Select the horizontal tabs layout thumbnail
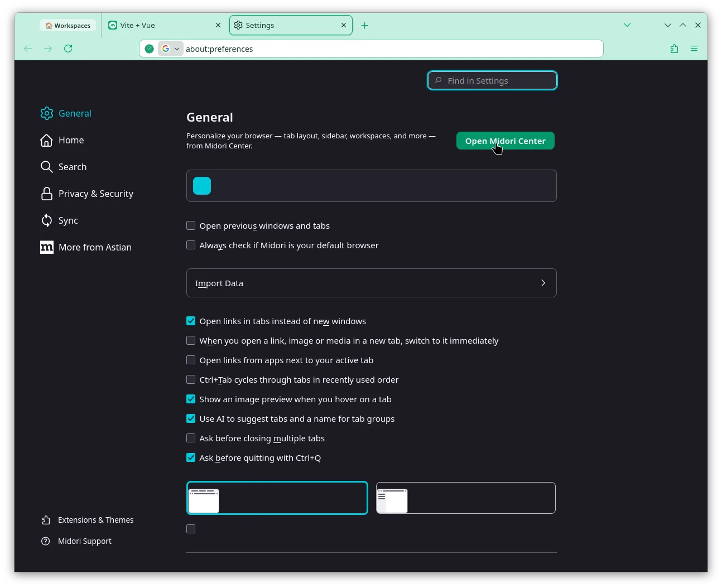This screenshot has height=588, width=722. (x=277, y=498)
